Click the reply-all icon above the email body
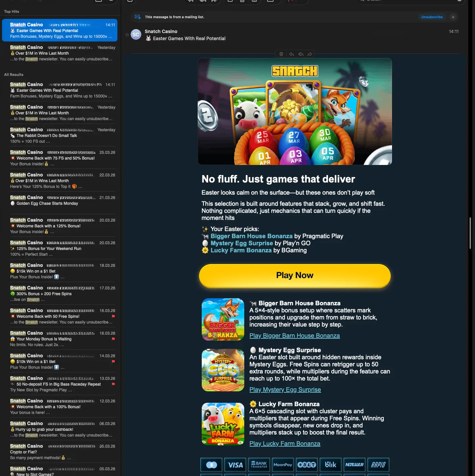 coord(301,54)
